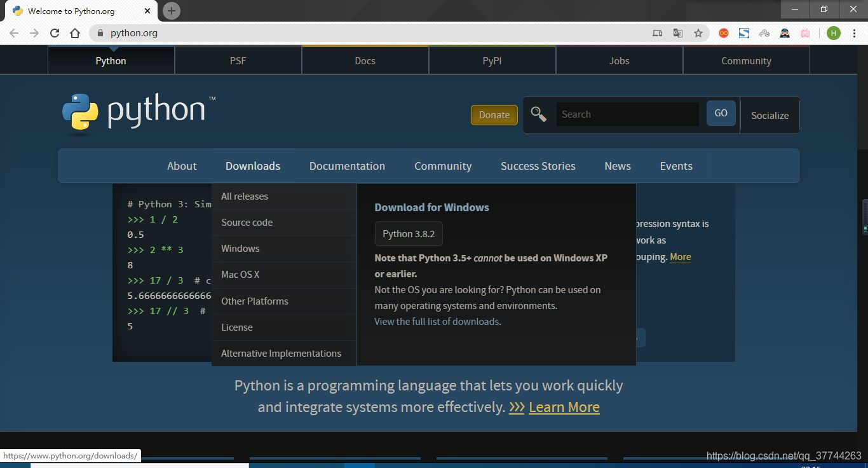Click the magnifying glass search icon

click(539, 114)
